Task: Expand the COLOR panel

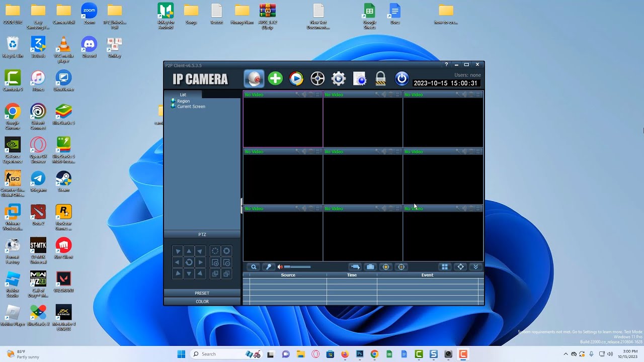Action: click(202, 302)
